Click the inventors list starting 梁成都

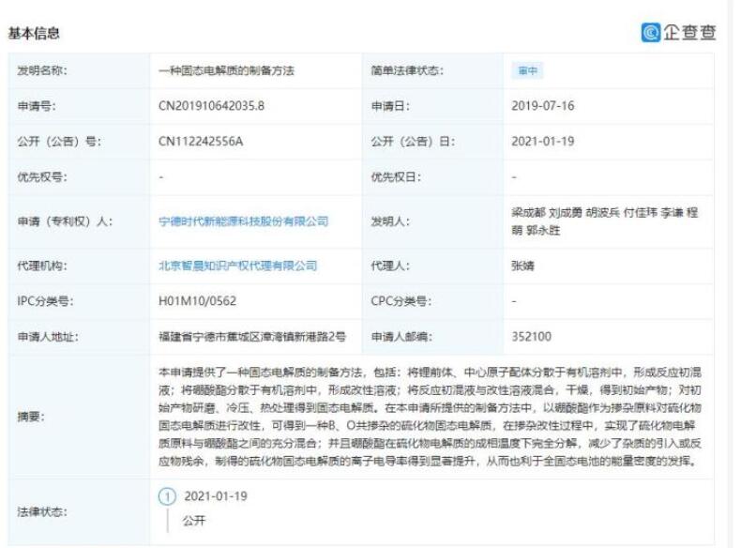tap(605, 221)
